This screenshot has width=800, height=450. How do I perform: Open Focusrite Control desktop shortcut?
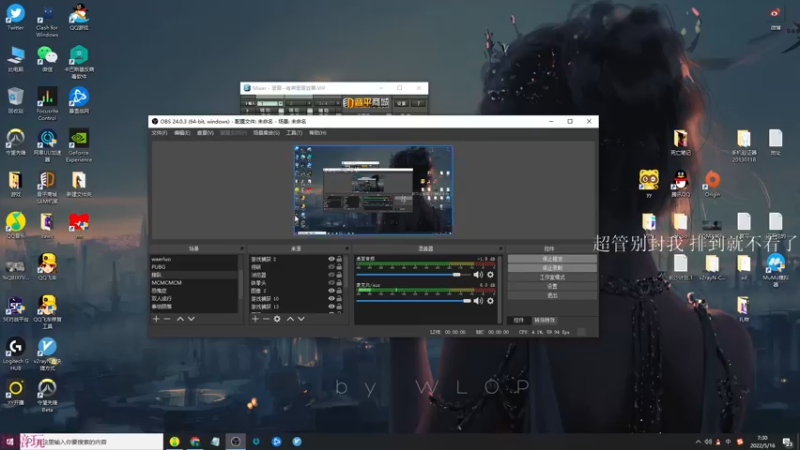(47, 104)
